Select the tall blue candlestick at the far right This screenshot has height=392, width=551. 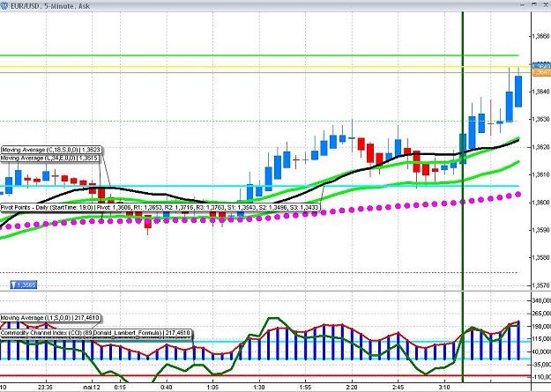tap(518, 92)
